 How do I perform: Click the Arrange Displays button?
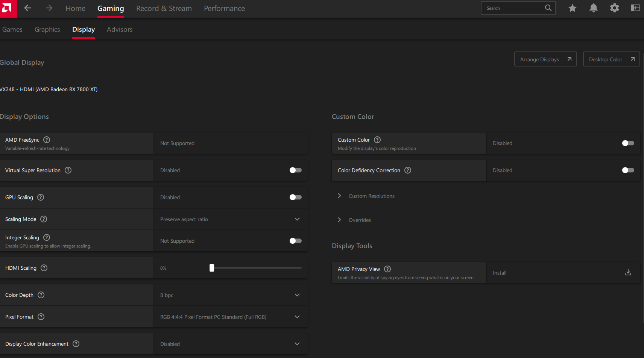click(545, 59)
